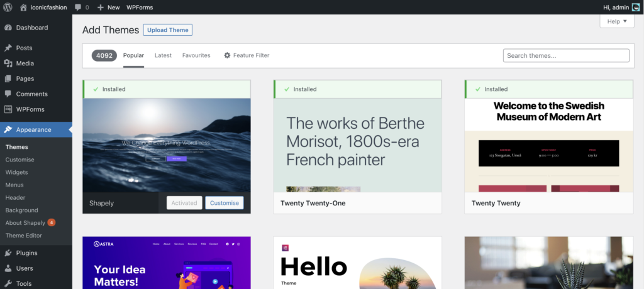The width and height of the screenshot is (644, 289).
Task: Switch to the Latest themes tab
Action: [163, 55]
